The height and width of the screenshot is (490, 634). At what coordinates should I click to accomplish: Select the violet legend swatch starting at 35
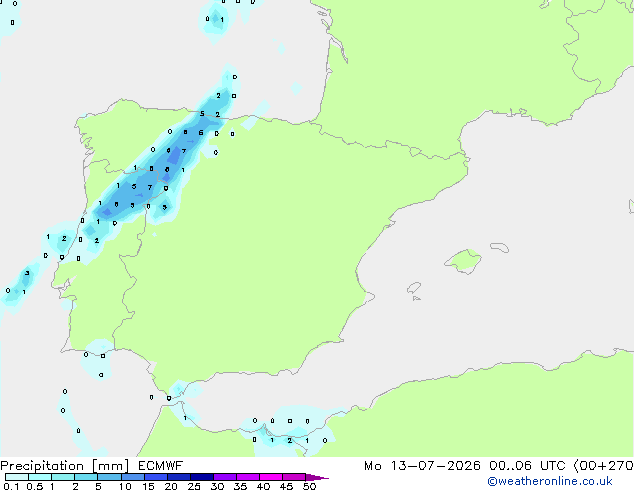(247, 477)
